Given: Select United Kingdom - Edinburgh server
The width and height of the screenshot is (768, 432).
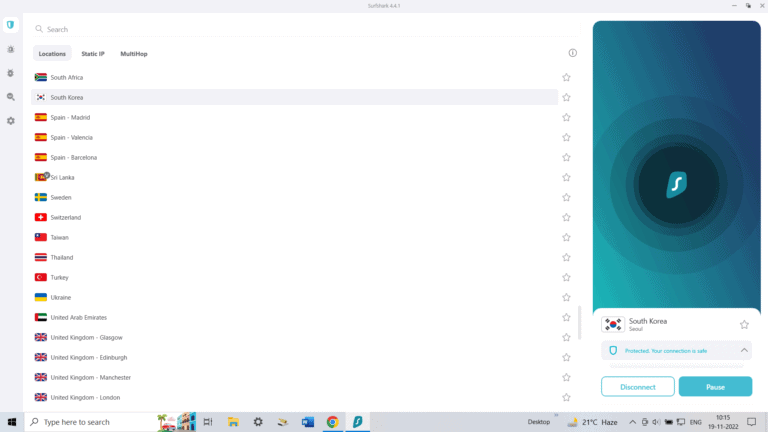Looking at the screenshot, I should pos(294,358).
